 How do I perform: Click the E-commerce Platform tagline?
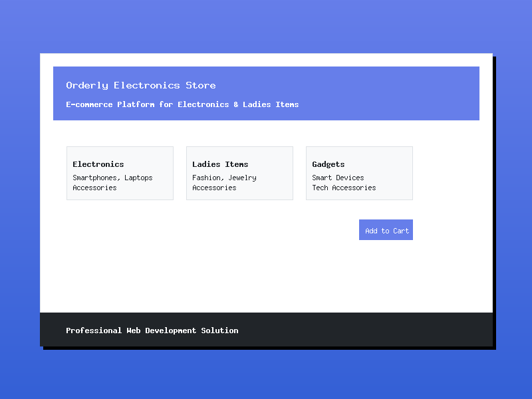pyautogui.click(x=182, y=104)
